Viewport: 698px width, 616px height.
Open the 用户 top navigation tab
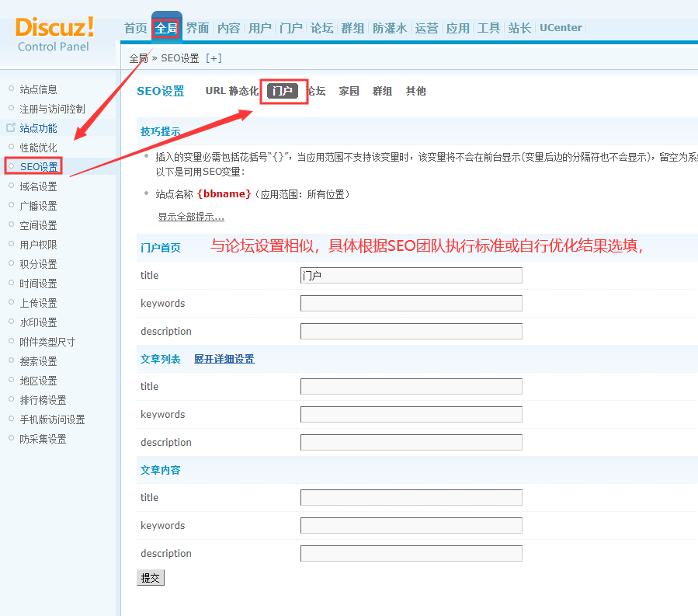pyautogui.click(x=260, y=28)
